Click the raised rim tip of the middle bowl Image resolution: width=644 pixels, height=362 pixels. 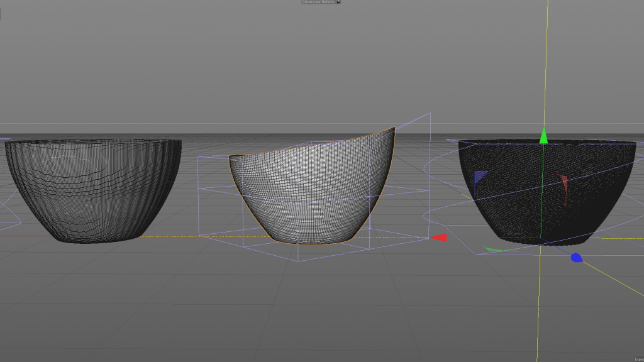click(393, 128)
